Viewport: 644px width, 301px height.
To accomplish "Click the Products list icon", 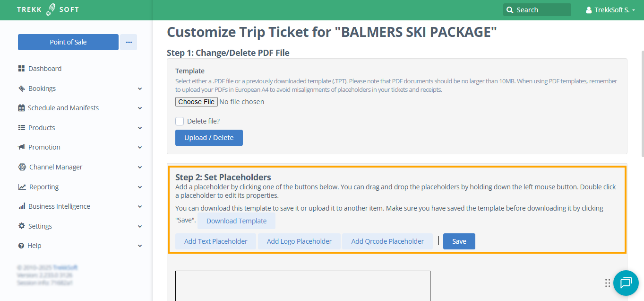I will [21, 128].
